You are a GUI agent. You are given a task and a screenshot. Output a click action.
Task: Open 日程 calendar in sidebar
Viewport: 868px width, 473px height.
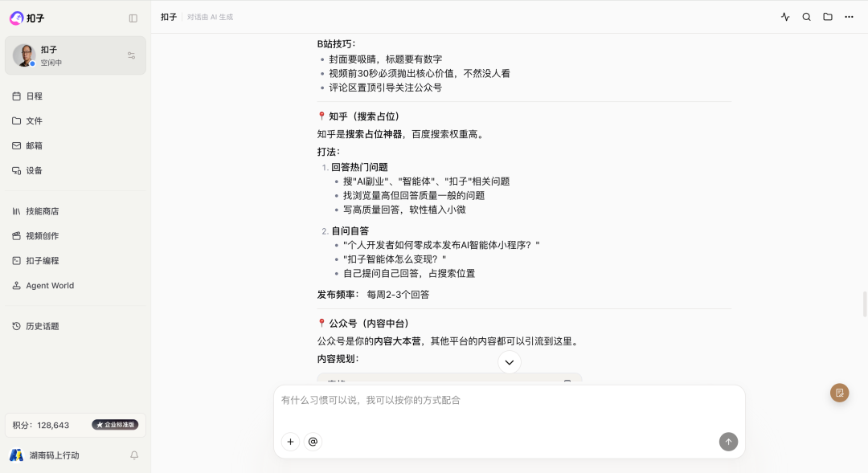(76, 96)
